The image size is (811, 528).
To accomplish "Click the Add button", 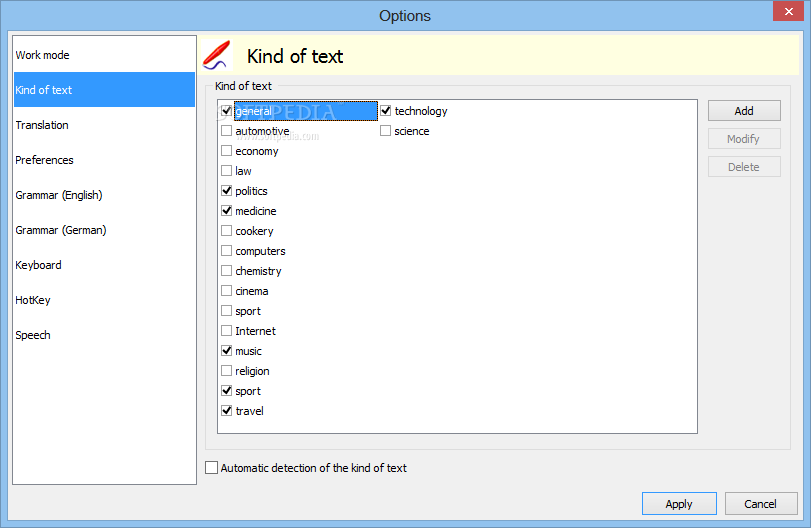I will (744, 111).
